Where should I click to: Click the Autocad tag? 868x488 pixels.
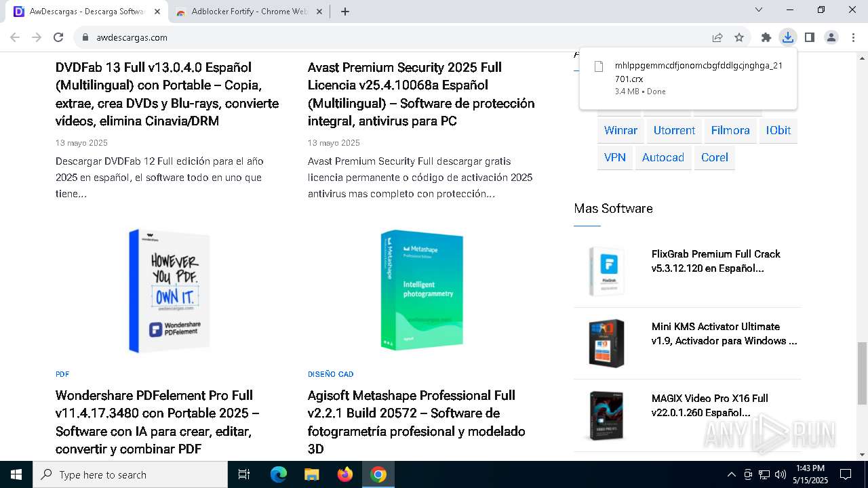pos(663,157)
